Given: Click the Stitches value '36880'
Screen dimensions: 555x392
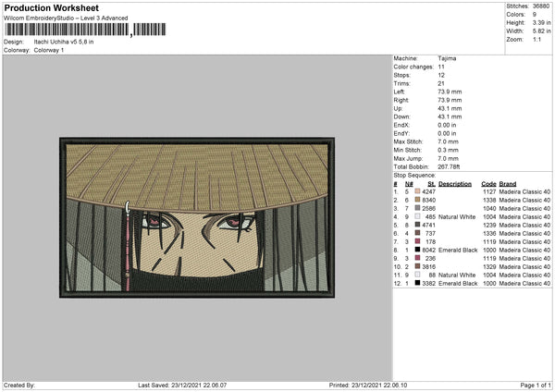Looking at the screenshot, I should coord(541,6).
